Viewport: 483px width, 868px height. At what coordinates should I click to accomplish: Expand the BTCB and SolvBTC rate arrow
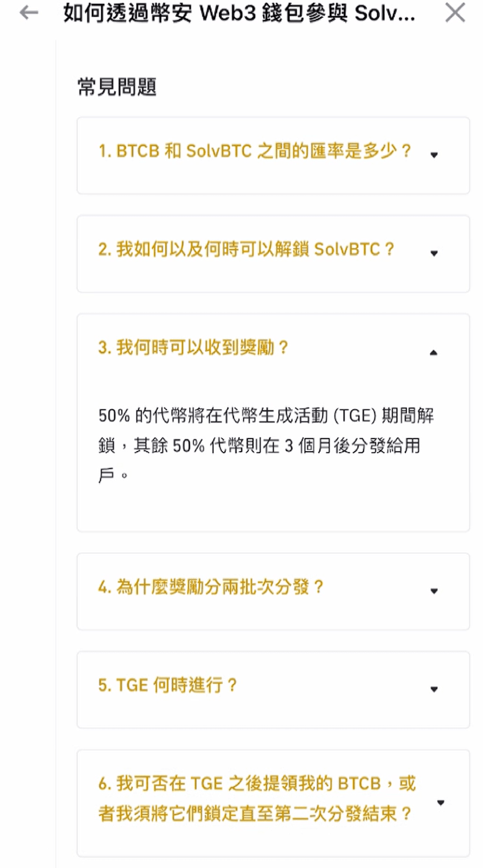pyautogui.click(x=434, y=155)
